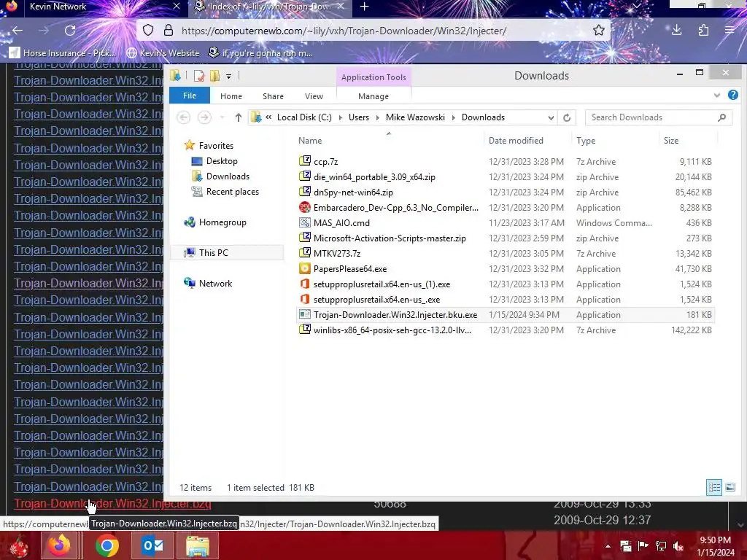The image size is (747, 560).
Task: Click New folder icon in quick access toolbar
Action: tap(215, 76)
